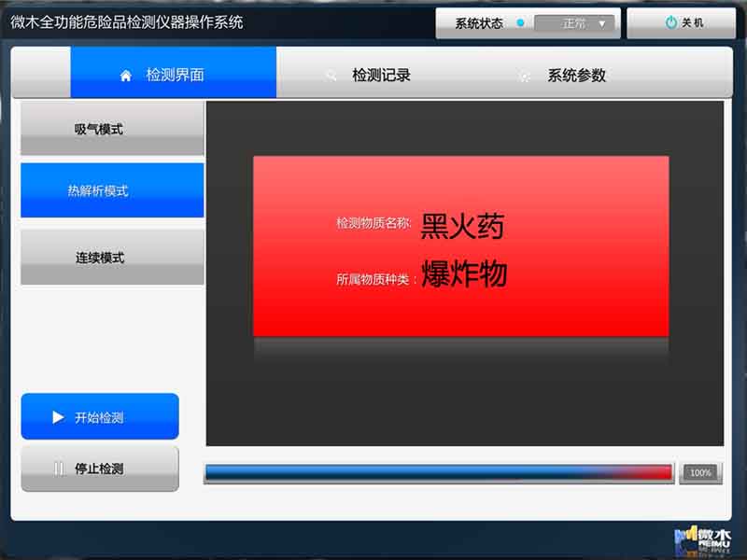The width and height of the screenshot is (747, 560).
Task: Click the home icon on 检测界面 tab
Action: coord(126,76)
